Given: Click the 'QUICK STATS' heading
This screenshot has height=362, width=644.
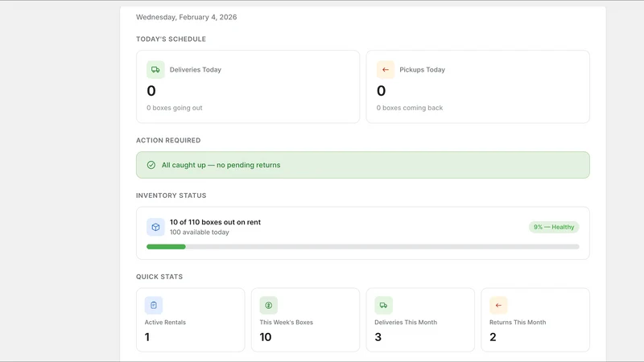Looking at the screenshot, I should (159, 277).
